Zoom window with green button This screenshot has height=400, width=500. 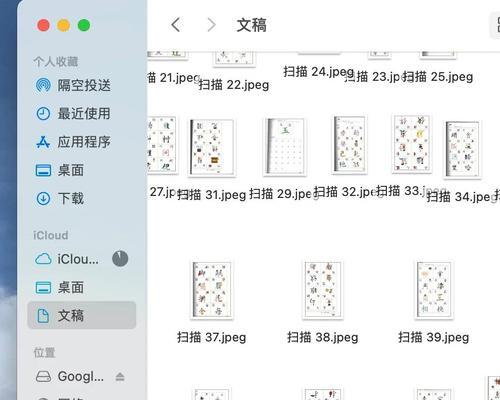point(84,25)
